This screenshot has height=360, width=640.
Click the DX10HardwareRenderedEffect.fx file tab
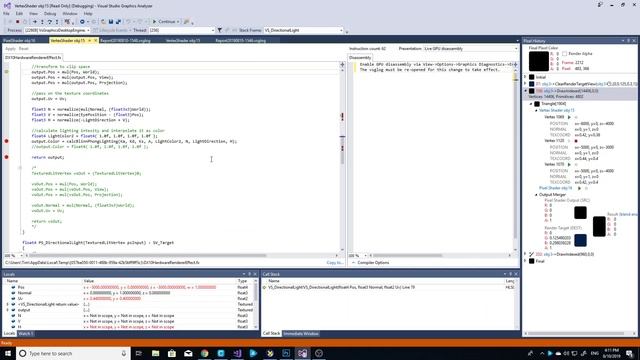[x=33, y=58]
